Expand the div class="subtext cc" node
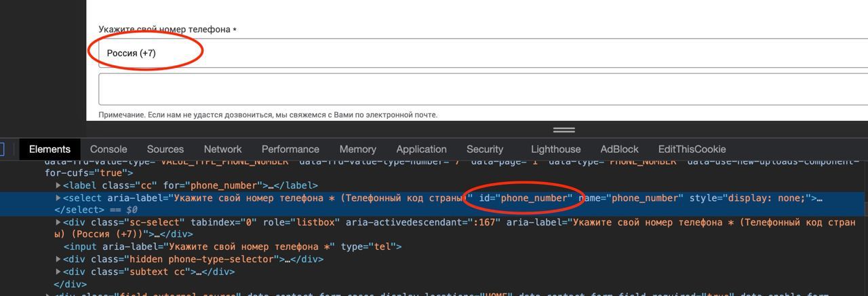Viewport: 868px width, 296px height. 58,272
